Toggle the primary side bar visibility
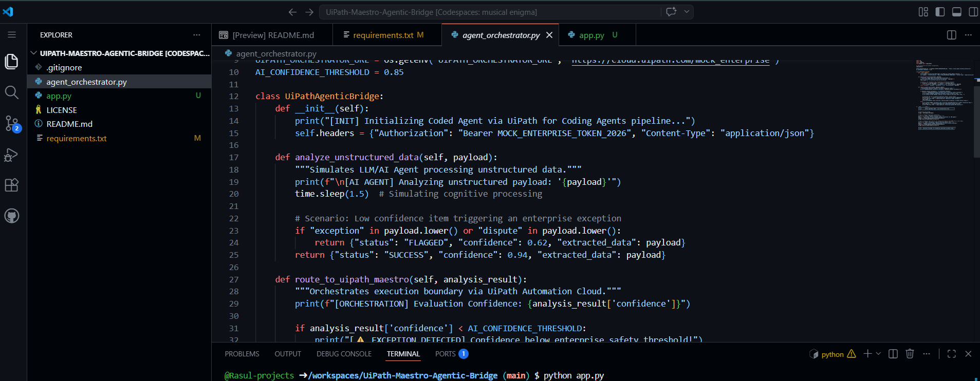Viewport: 980px width, 381px height. 940,12
